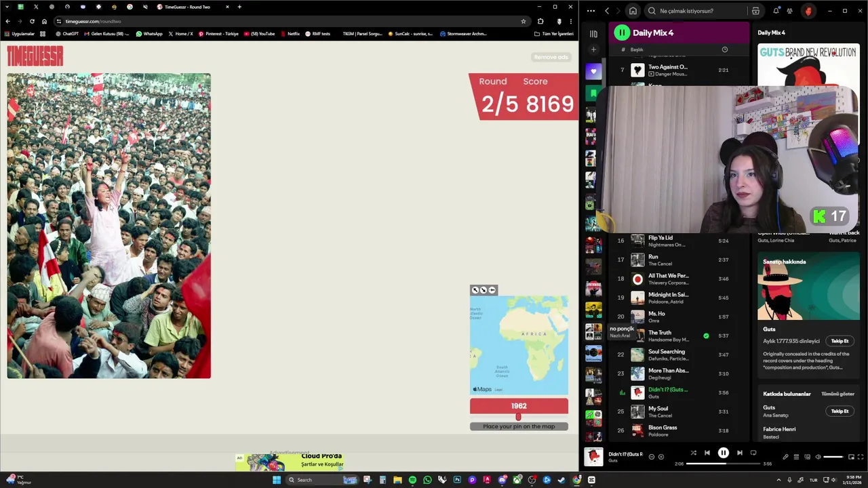
Task: Open now playing album art thumbnail
Action: [593, 457]
